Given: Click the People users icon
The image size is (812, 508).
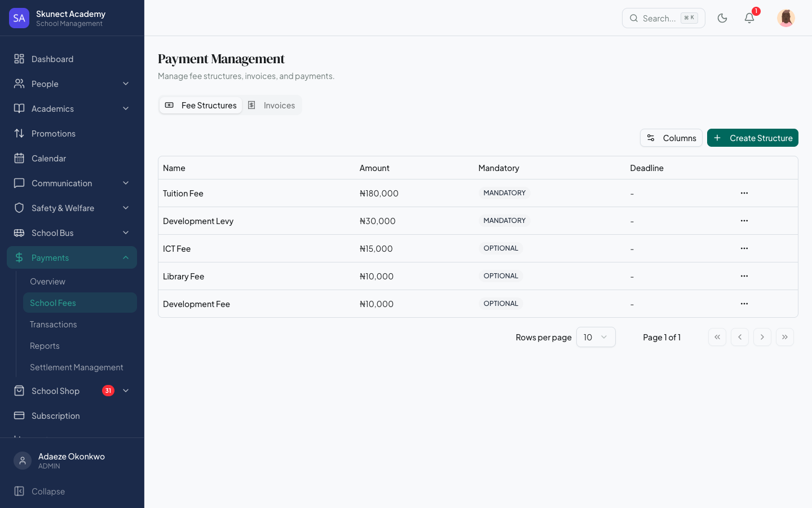Looking at the screenshot, I should click(19, 84).
